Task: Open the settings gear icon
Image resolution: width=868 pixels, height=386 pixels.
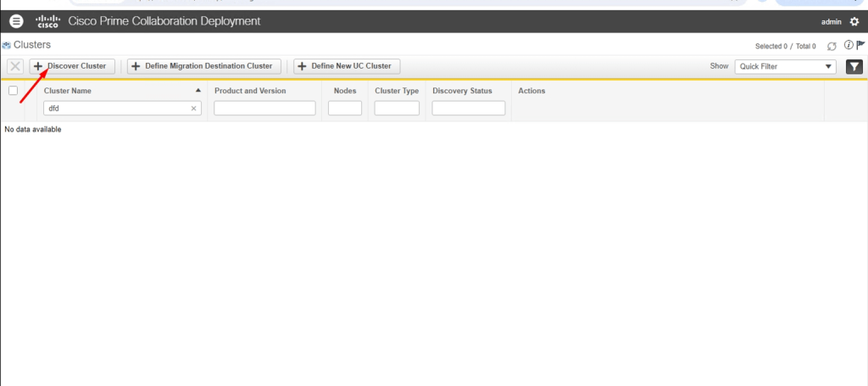Action: click(854, 22)
